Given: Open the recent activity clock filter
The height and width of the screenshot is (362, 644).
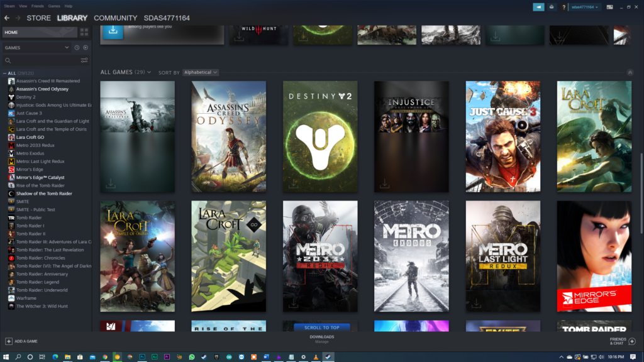Looking at the screenshot, I should click(x=77, y=48).
